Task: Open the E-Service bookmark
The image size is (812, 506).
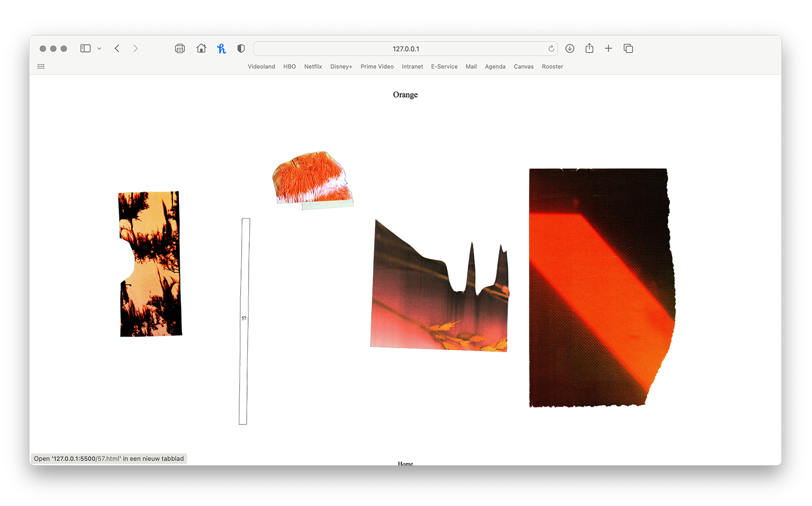Action: 444,66
